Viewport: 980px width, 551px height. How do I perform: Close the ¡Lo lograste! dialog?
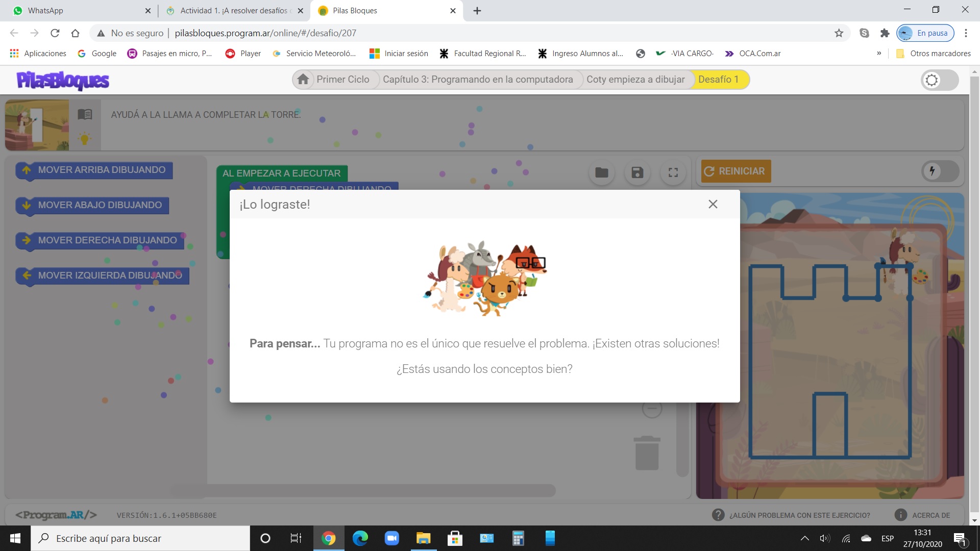(x=713, y=204)
